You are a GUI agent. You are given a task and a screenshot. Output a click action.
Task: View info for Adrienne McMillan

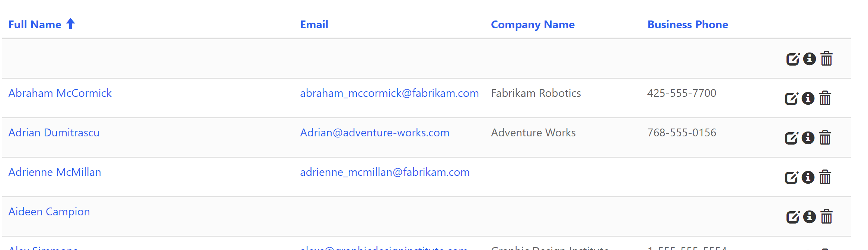pos(808,177)
